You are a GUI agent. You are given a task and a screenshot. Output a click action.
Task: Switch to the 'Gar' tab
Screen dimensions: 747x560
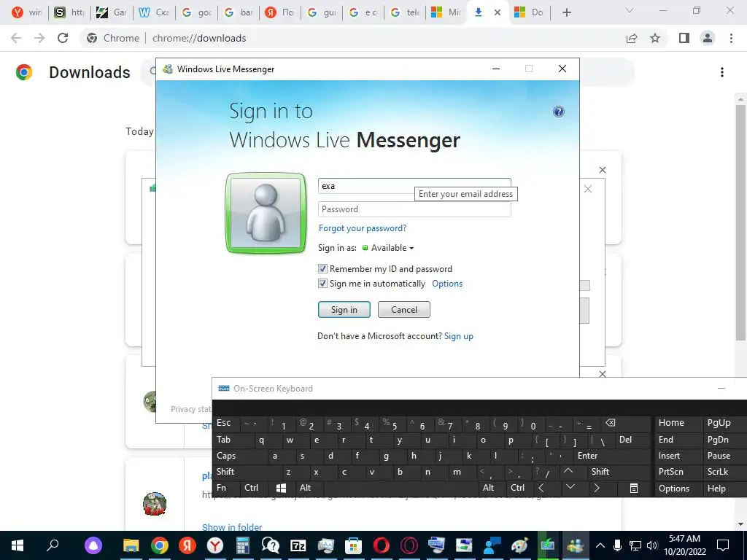[x=112, y=12]
